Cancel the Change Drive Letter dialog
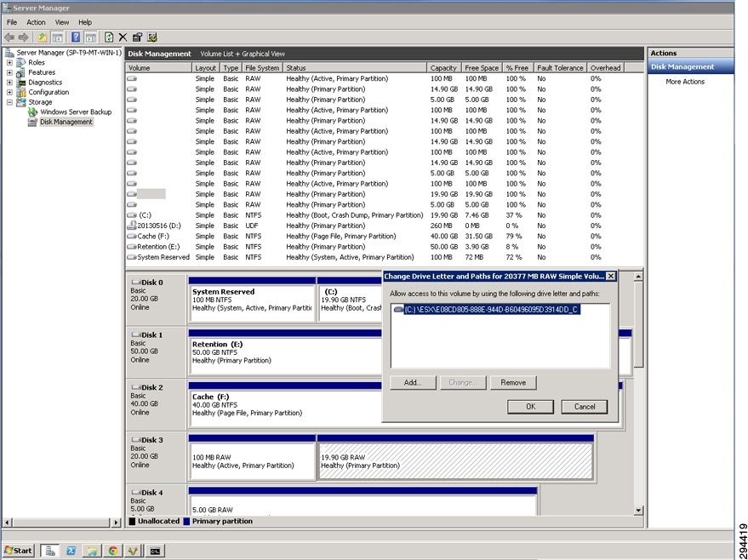Image resolution: width=748 pixels, height=560 pixels. (585, 407)
